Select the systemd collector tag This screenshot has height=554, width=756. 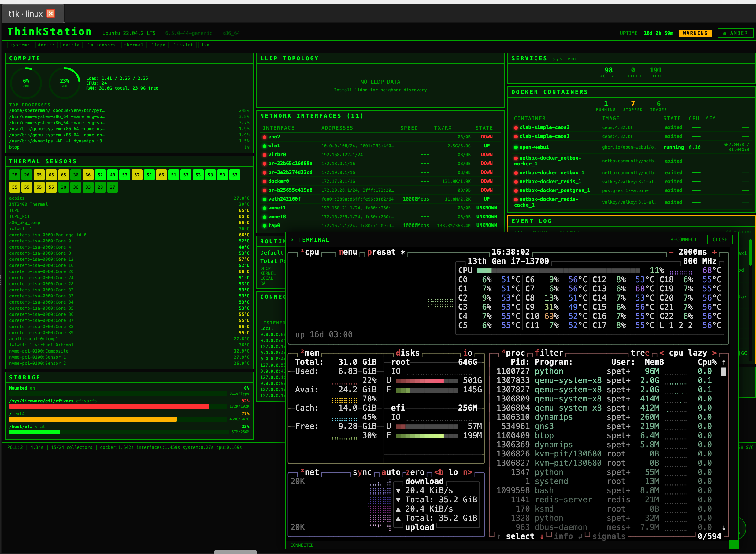[20, 45]
